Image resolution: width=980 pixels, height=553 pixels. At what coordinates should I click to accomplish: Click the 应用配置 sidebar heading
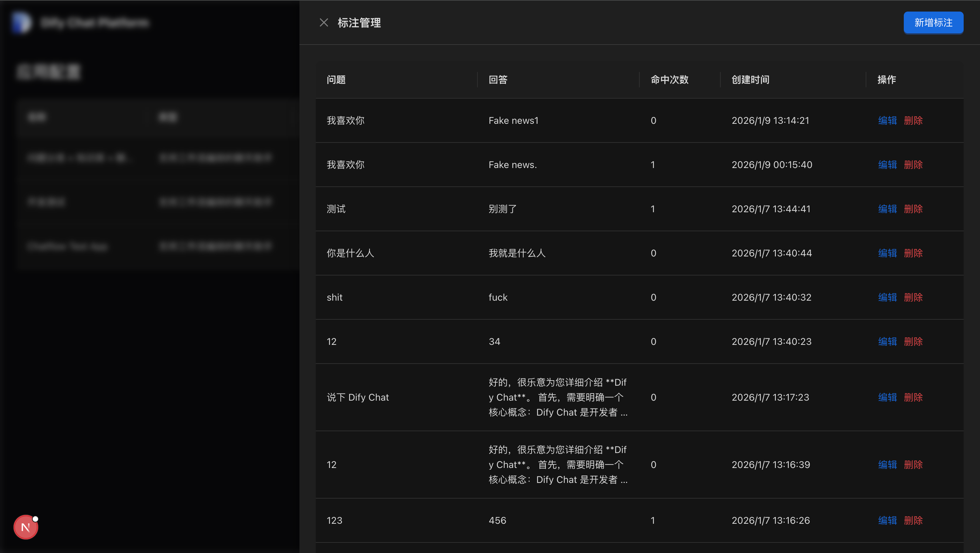[x=48, y=71]
